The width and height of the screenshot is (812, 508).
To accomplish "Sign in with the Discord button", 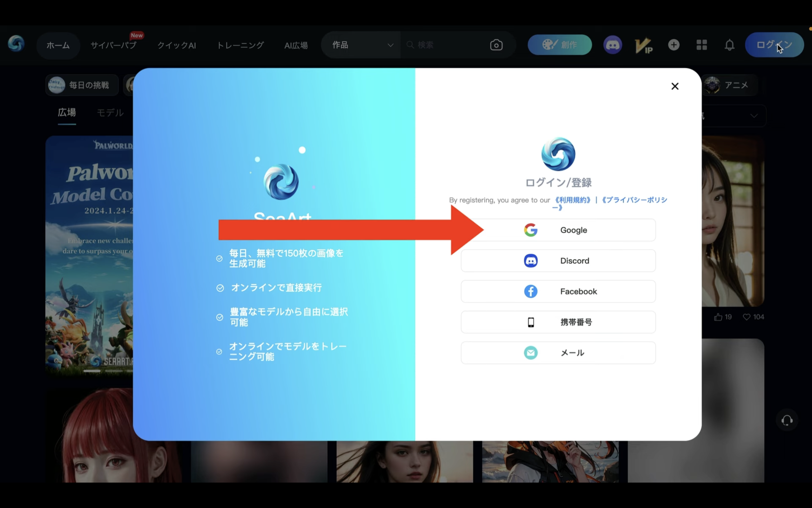I will click(x=558, y=261).
